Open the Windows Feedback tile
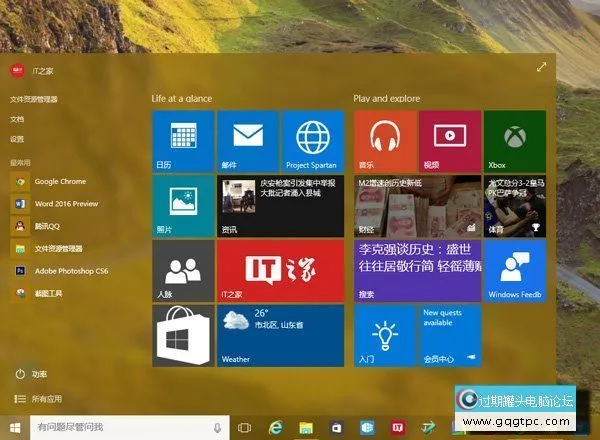Screen dimensions: 600x440 514,270
